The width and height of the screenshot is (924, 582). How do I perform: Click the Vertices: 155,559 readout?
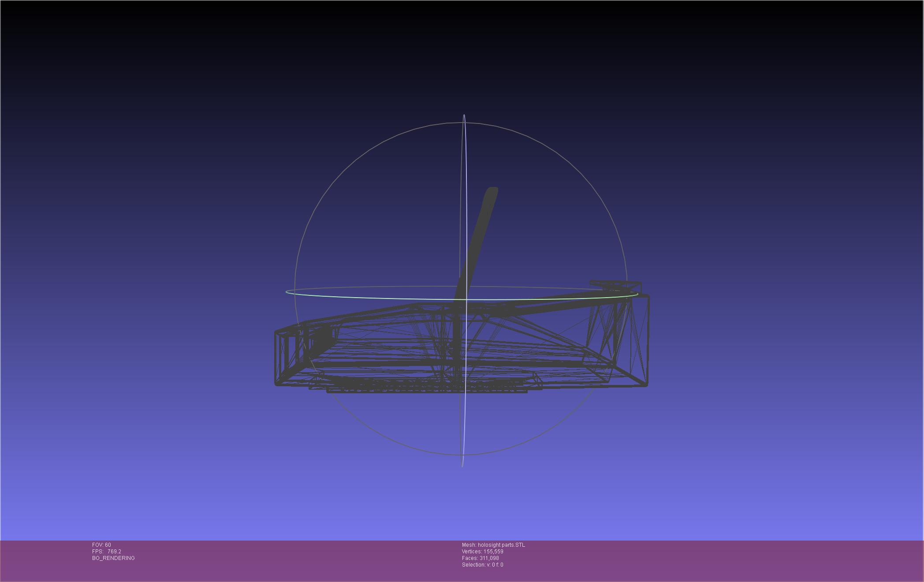482,552
